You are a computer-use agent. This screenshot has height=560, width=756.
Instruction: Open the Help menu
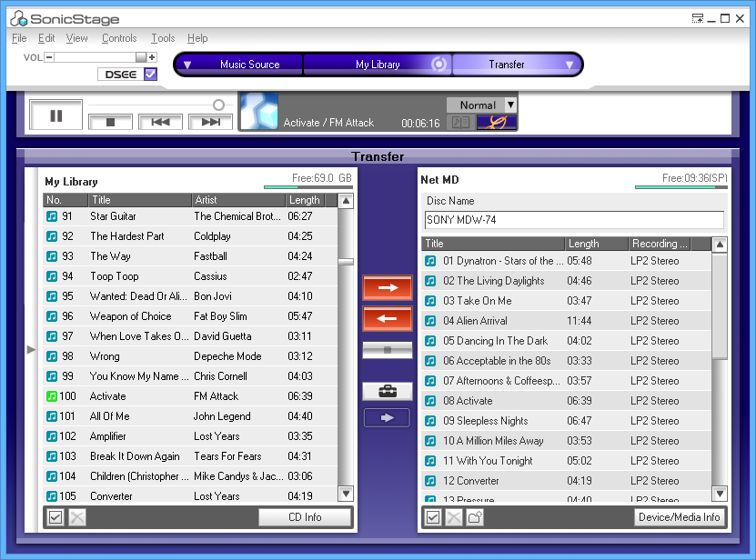click(x=197, y=38)
